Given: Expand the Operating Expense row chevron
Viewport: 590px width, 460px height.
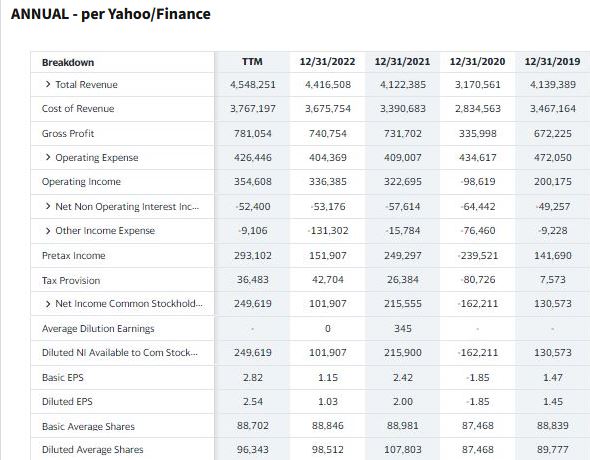Looking at the screenshot, I should (48, 157).
